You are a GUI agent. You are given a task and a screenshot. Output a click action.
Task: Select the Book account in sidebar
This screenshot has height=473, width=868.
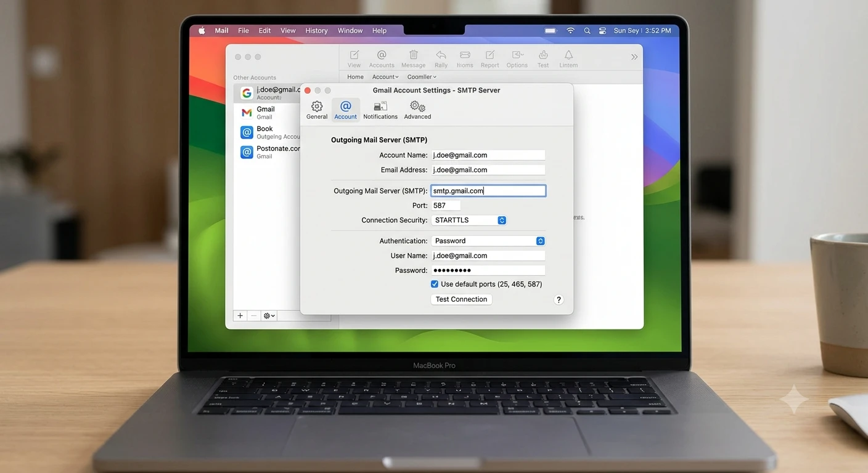pos(268,132)
